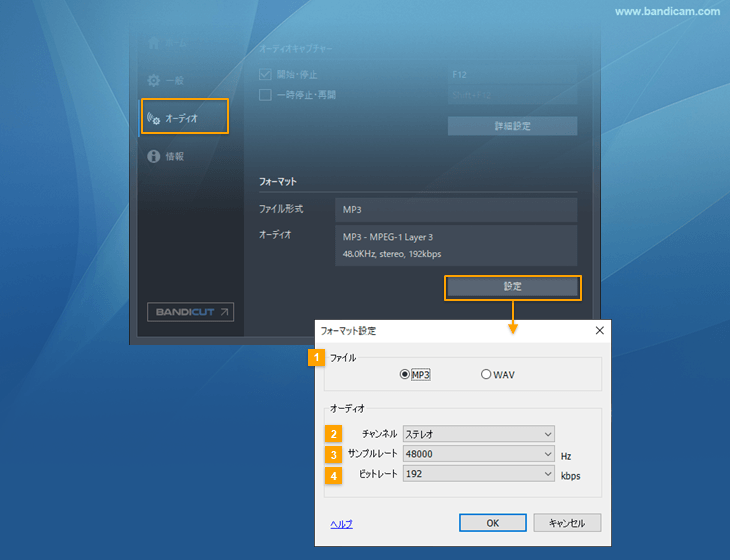Viewport: 730px width, 560px height.
Task: Select the MP3 radio button
Action: (x=405, y=375)
